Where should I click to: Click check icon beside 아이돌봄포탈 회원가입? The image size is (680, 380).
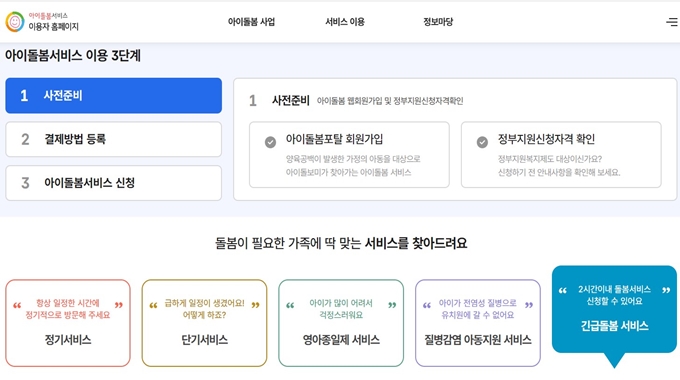click(270, 142)
